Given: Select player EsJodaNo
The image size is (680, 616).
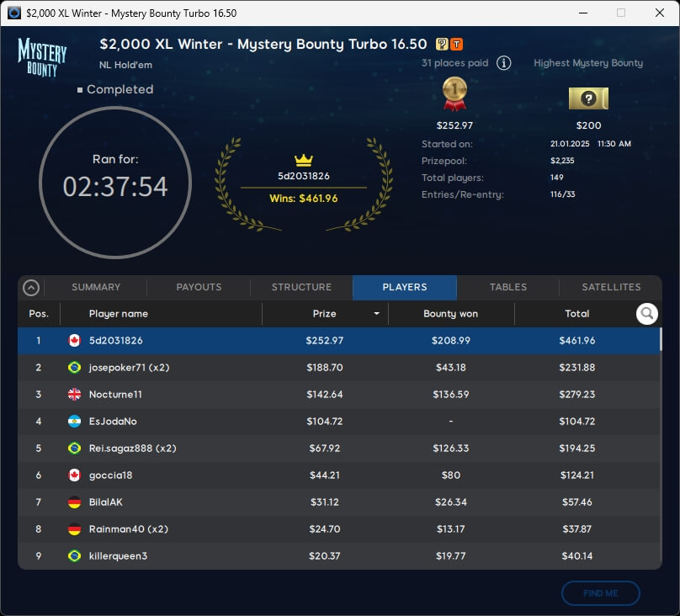Looking at the screenshot, I should click(338, 421).
